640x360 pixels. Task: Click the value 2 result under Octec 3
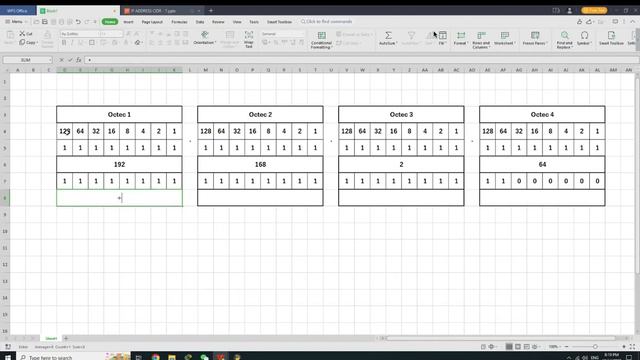(401, 164)
